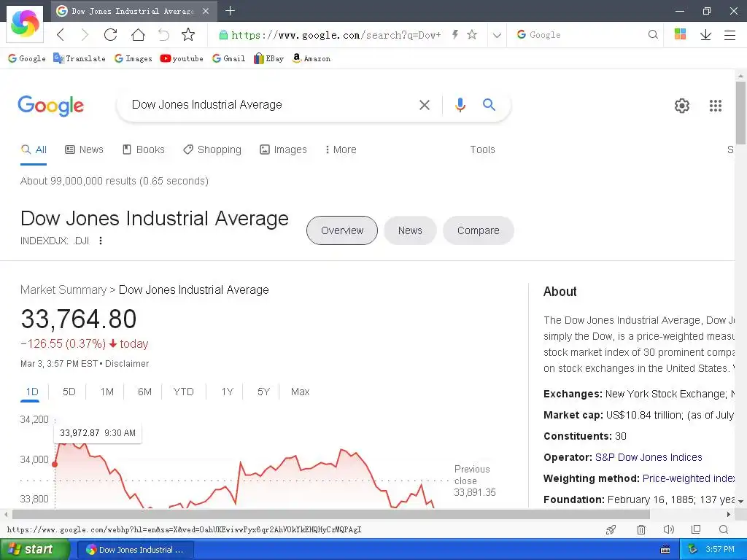Open the downloads arrow icon

coord(705,35)
